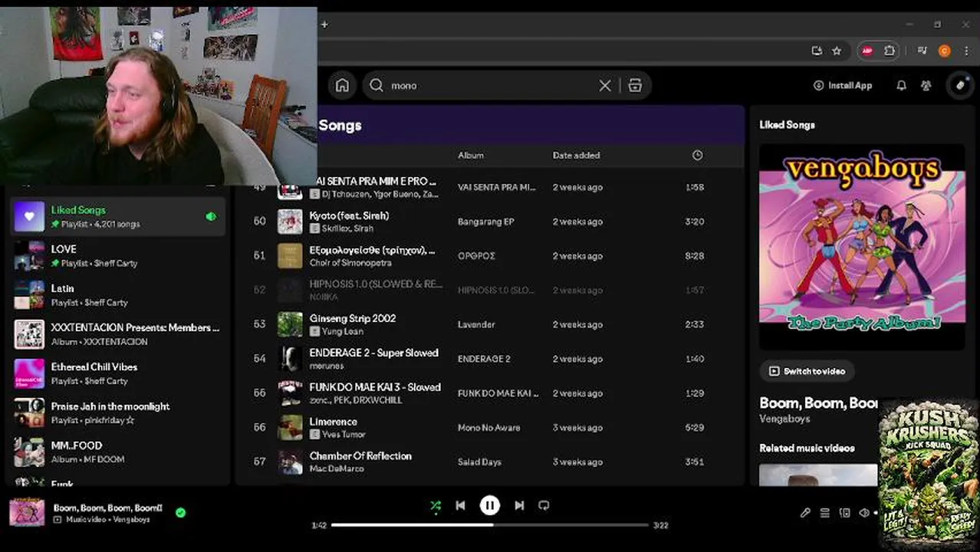Toggle liked checkmark for Boom, Boom, Boom, Boom
The image size is (980, 552).
180,512
